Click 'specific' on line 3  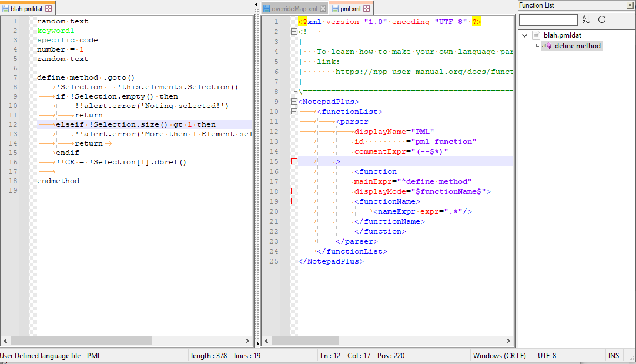click(56, 40)
